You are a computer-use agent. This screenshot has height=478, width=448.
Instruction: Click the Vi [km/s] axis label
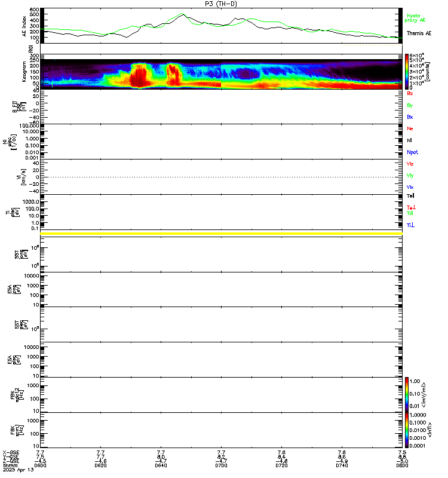(x=22, y=177)
